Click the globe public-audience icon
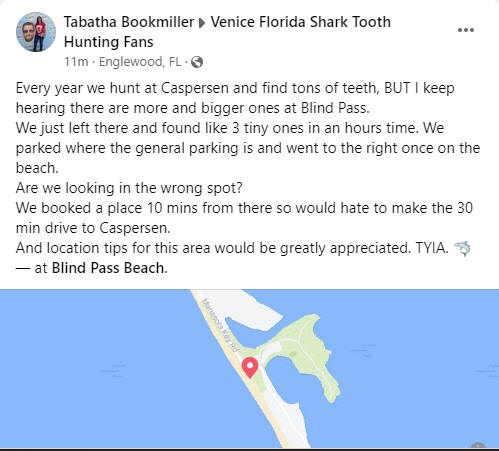This screenshot has width=499, height=451. [197, 62]
